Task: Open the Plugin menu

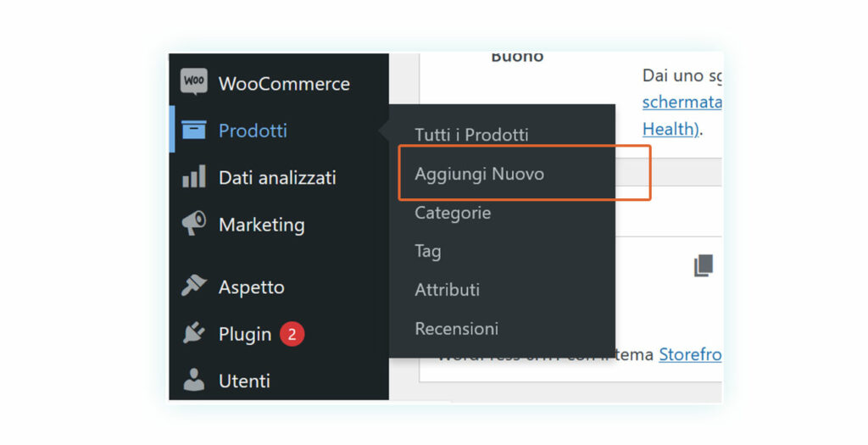Action: [x=245, y=334]
